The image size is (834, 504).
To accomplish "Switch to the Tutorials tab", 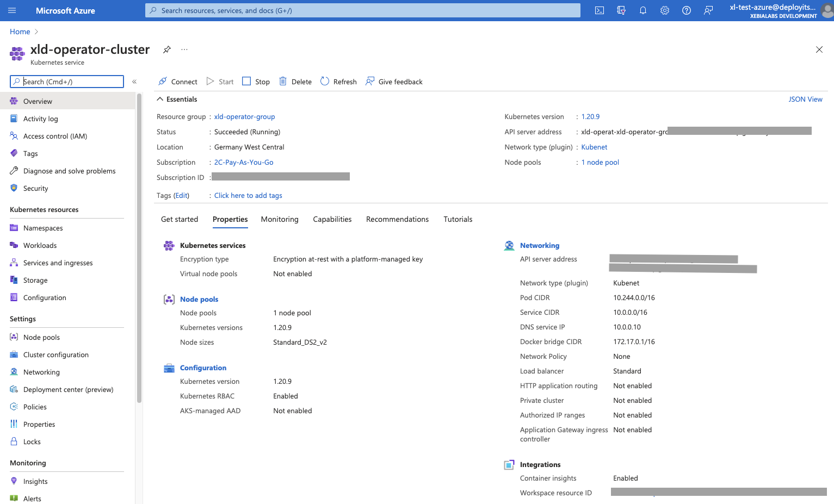I will (458, 219).
